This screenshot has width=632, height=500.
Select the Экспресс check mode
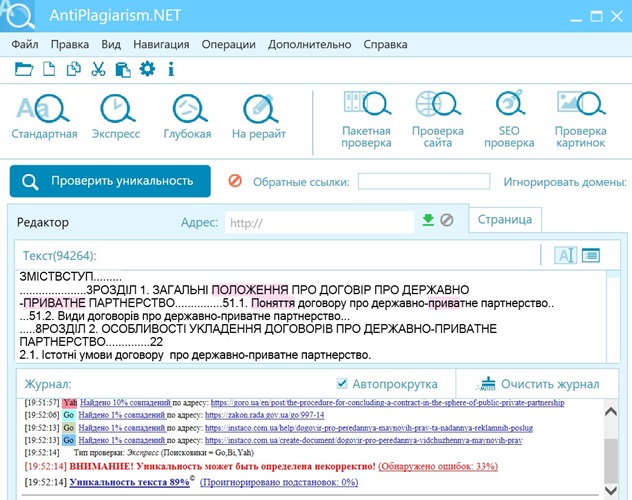pyautogui.click(x=116, y=116)
